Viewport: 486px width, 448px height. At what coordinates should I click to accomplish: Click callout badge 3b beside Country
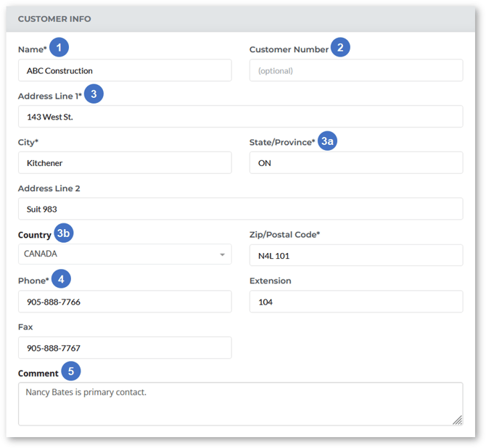[x=65, y=233]
